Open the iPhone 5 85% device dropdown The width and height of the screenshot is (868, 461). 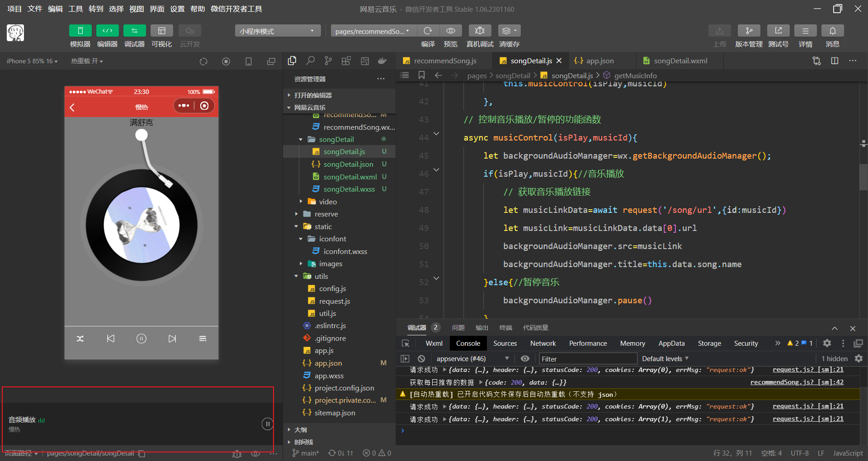32,61
